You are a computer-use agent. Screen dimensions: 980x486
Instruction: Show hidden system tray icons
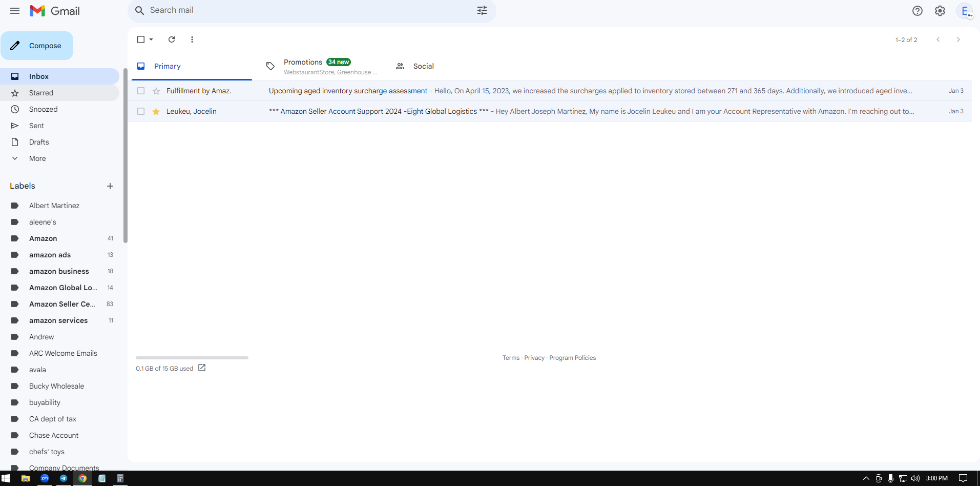pyautogui.click(x=866, y=478)
